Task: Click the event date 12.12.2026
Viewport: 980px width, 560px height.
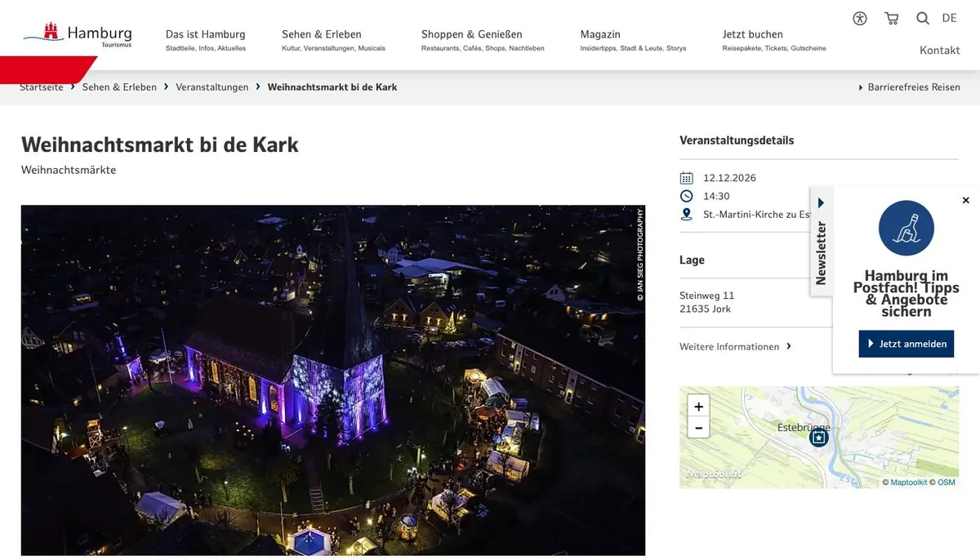Action: pos(729,178)
